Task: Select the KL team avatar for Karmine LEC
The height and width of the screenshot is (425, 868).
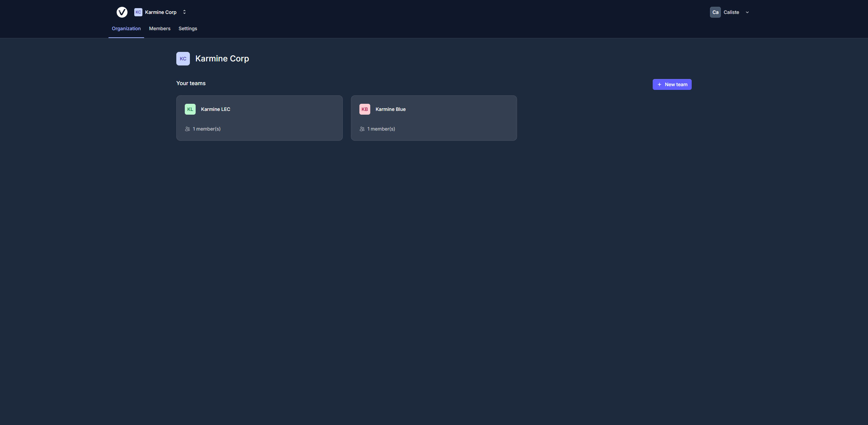Action: [190, 109]
